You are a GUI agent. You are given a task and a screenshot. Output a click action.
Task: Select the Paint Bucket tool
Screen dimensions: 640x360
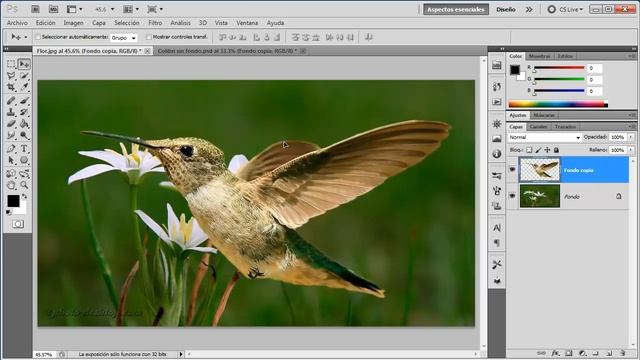click(x=24, y=123)
